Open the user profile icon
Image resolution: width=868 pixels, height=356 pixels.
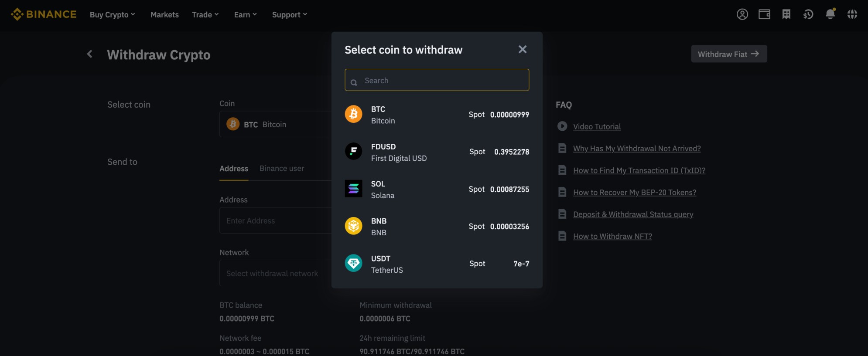tap(742, 14)
